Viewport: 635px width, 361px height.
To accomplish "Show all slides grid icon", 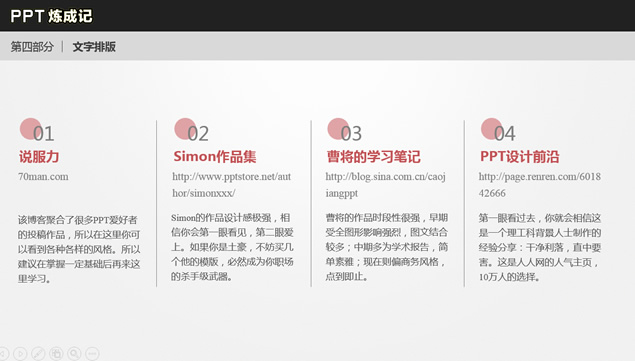I will pos(56,354).
